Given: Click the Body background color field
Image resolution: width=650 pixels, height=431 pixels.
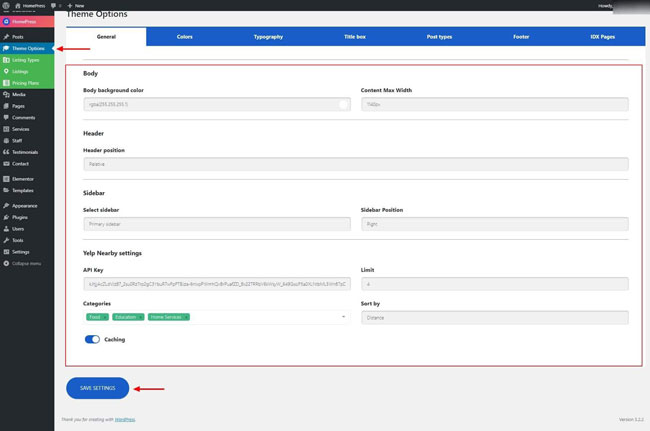Looking at the screenshot, I should tap(217, 104).
